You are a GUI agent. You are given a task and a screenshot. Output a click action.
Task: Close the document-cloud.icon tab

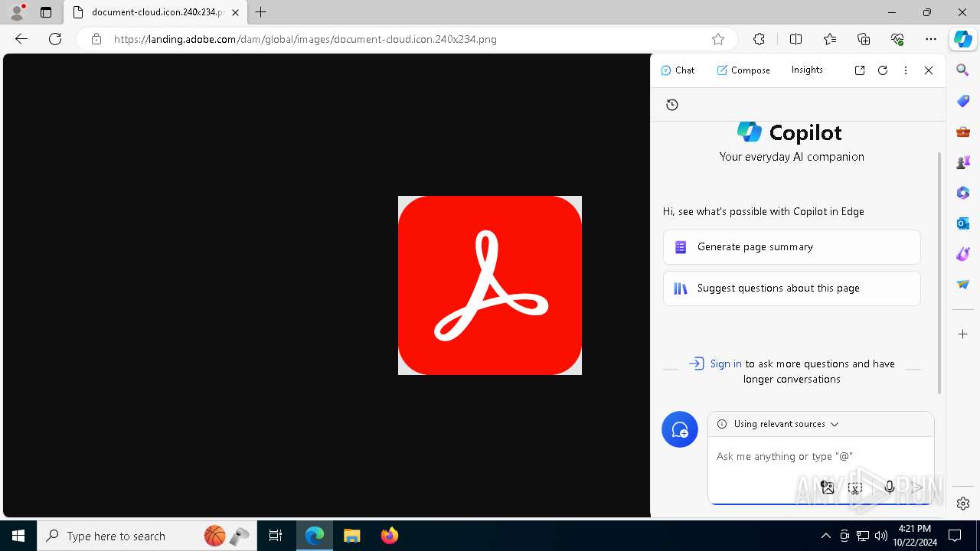tap(235, 12)
